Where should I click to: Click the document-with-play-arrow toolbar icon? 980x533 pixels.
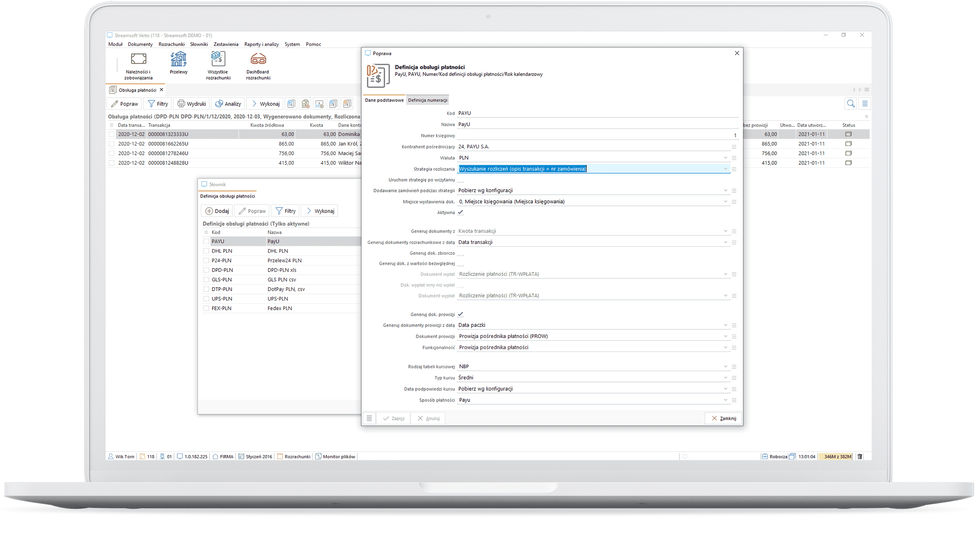(292, 104)
